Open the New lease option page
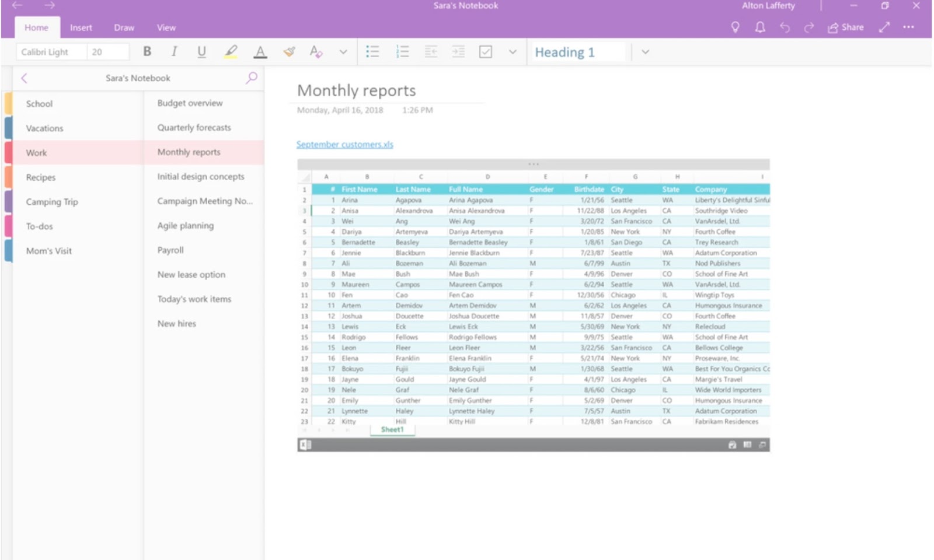The width and height of the screenshot is (934, 560). coord(204,274)
